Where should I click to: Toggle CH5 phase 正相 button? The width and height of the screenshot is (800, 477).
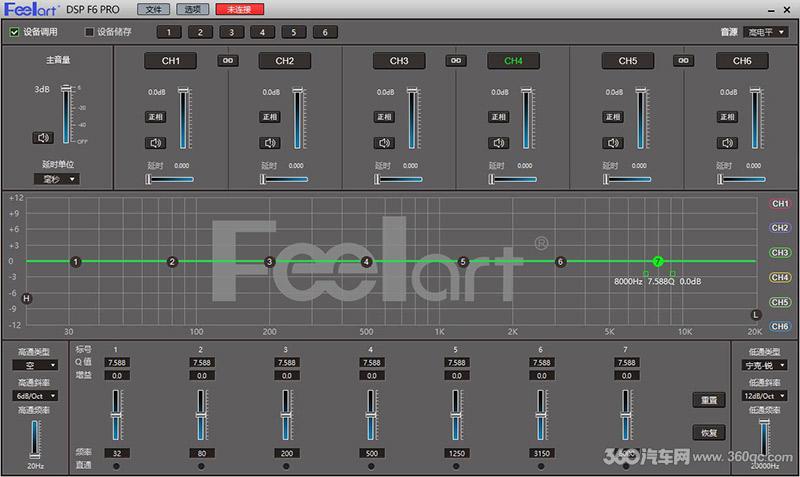[613, 117]
